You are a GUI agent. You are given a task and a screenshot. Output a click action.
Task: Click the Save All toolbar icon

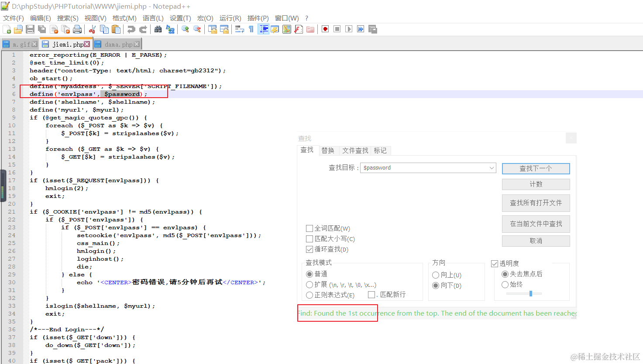tap(42, 29)
